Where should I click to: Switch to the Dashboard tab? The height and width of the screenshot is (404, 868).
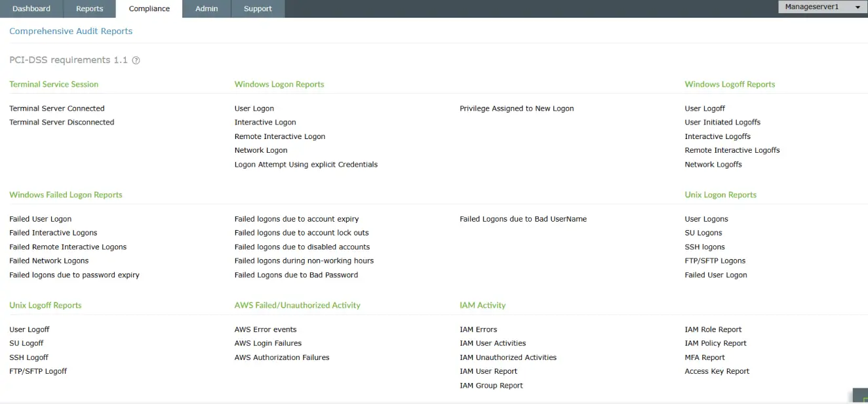point(31,9)
